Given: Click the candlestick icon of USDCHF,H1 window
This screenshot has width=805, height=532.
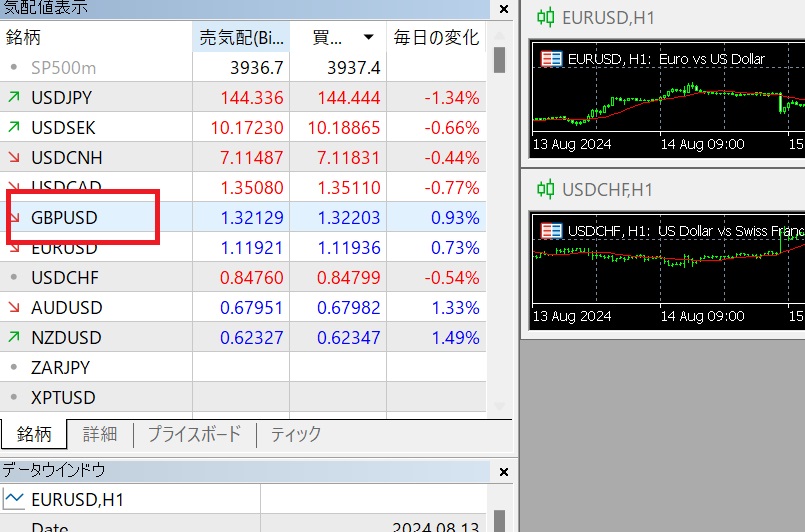Looking at the screenshot, I should (545, 190).
